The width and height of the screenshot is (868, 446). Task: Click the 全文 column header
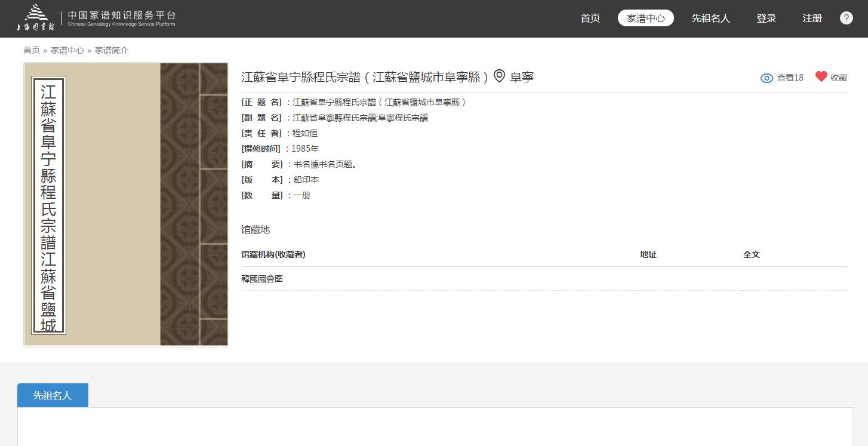[752, 254]
